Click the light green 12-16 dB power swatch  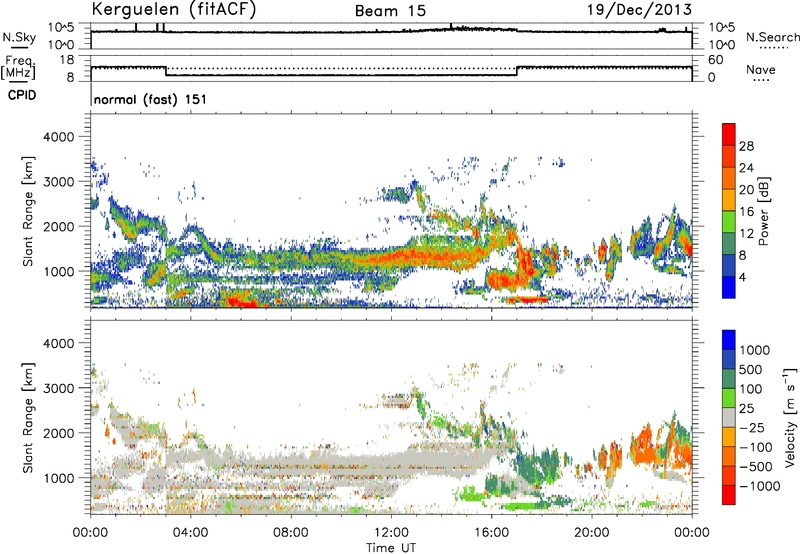pos(729,222)
